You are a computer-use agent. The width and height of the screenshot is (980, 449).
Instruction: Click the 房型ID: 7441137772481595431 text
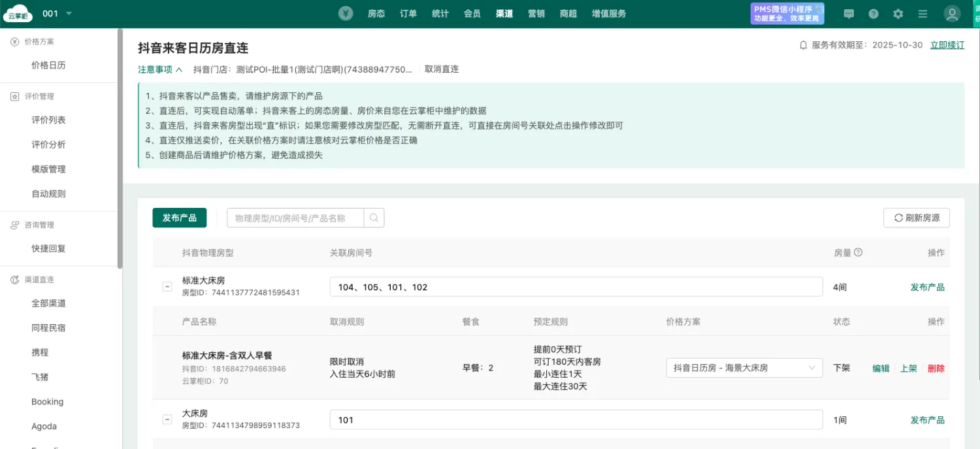[241, 292]
